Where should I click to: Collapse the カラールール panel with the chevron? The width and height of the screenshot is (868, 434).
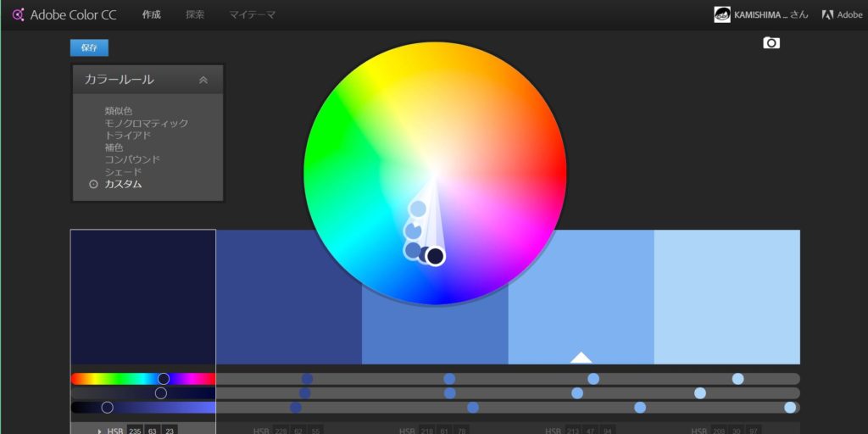click(x=203, y=80)
